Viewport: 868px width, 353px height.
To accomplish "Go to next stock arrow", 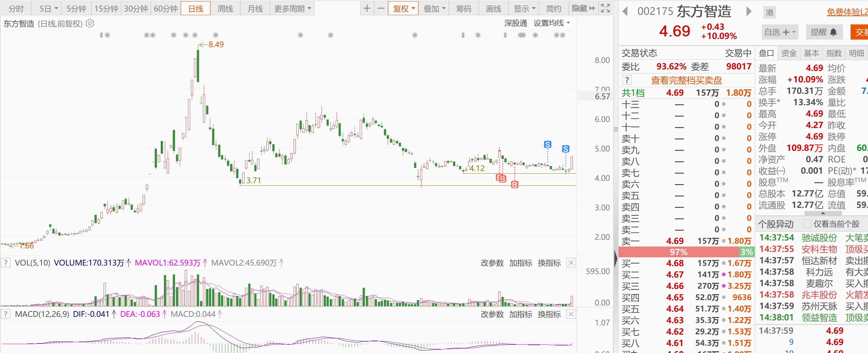I will 749,11.
